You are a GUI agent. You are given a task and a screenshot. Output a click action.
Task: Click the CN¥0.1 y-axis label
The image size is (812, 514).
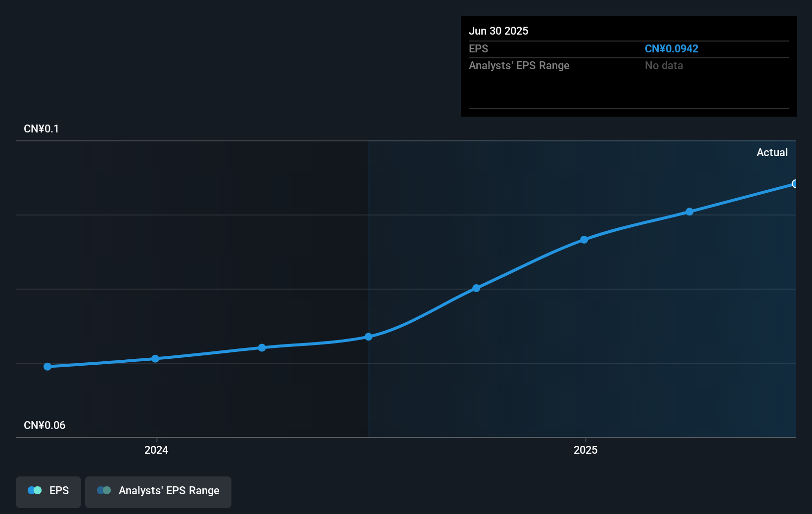point(42,129)
